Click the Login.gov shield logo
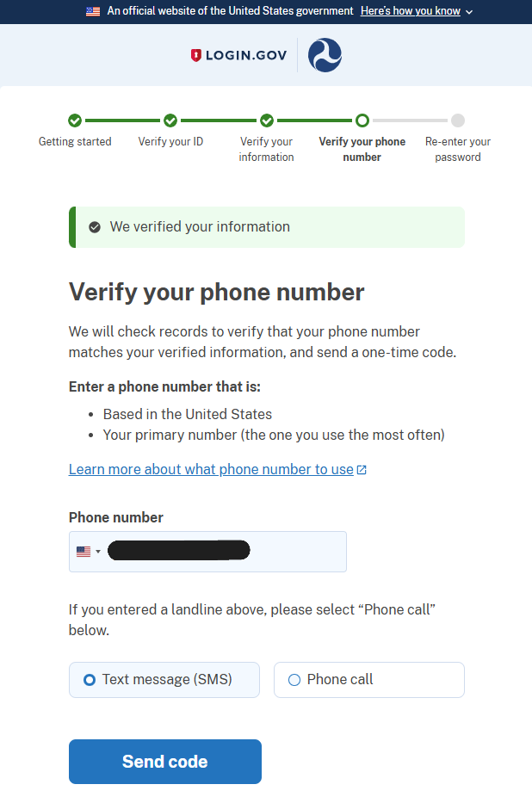The height and width of the screenshot is (803, 532). click(195, 54)
